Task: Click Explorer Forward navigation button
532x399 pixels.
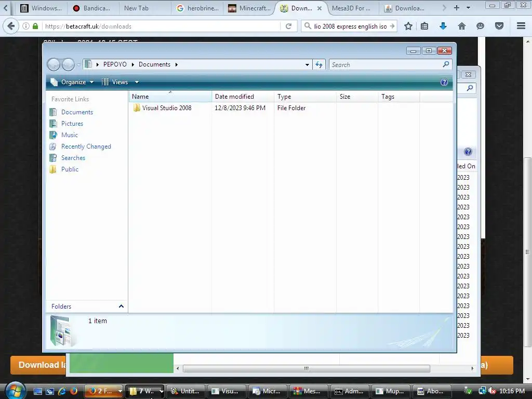Action: point(68,64)
